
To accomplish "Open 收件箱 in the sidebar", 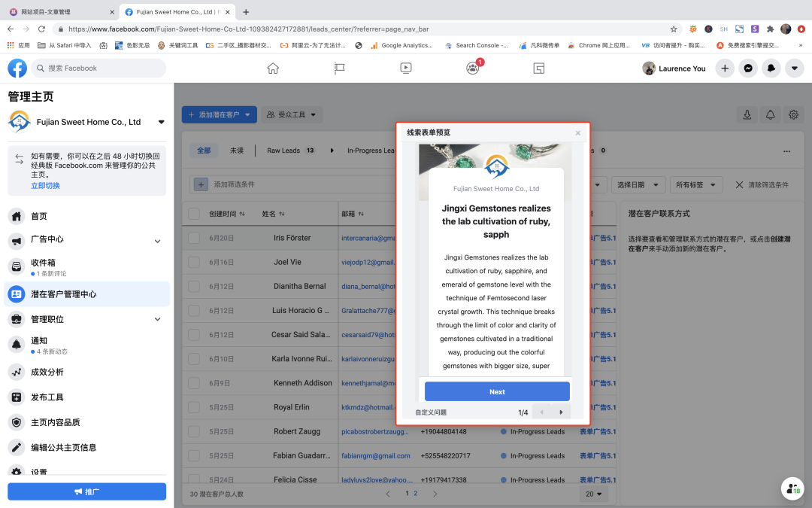I will [x=87, y=266].
